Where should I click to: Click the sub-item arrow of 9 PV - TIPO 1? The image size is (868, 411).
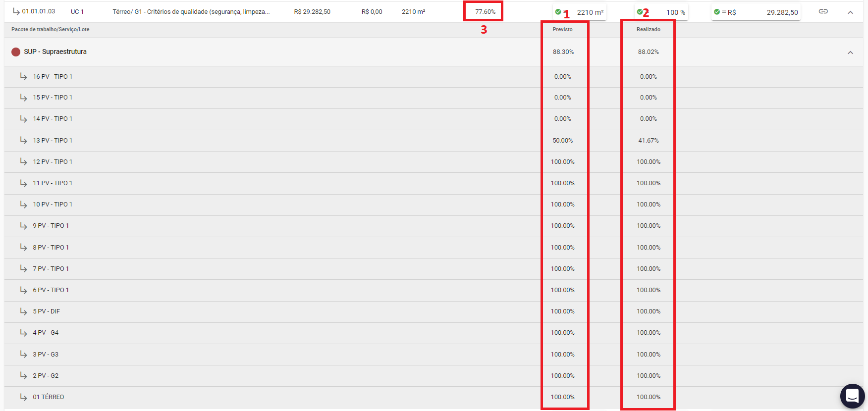coord(23,225)
